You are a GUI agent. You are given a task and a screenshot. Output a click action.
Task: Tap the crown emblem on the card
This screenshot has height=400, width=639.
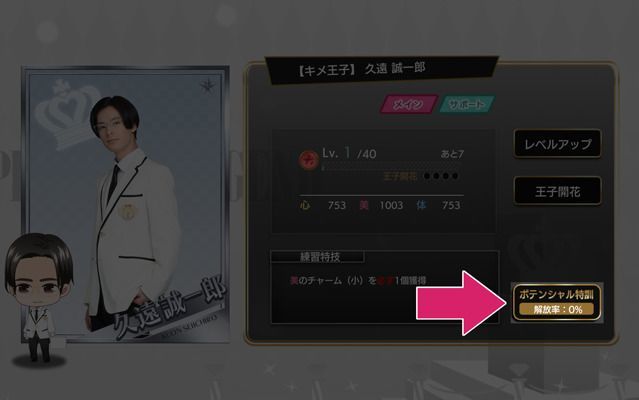click(65, 115)
